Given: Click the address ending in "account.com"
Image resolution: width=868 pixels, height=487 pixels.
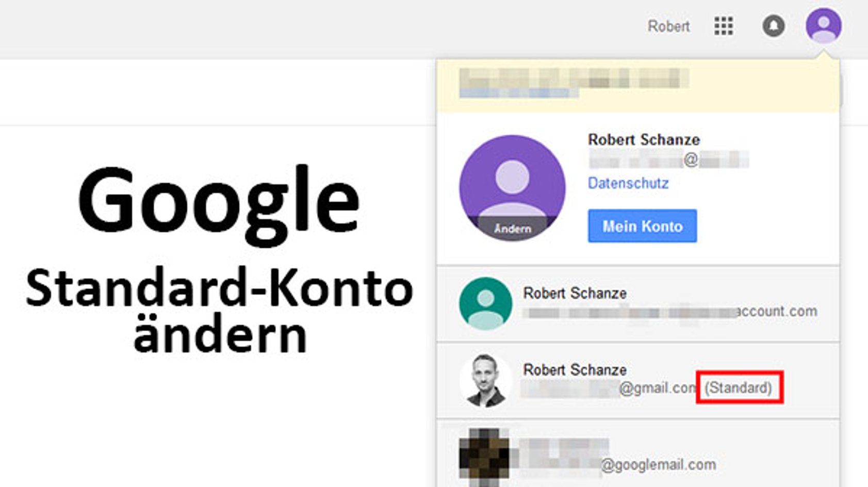Looking at the screenshot, I should (670, 312).
